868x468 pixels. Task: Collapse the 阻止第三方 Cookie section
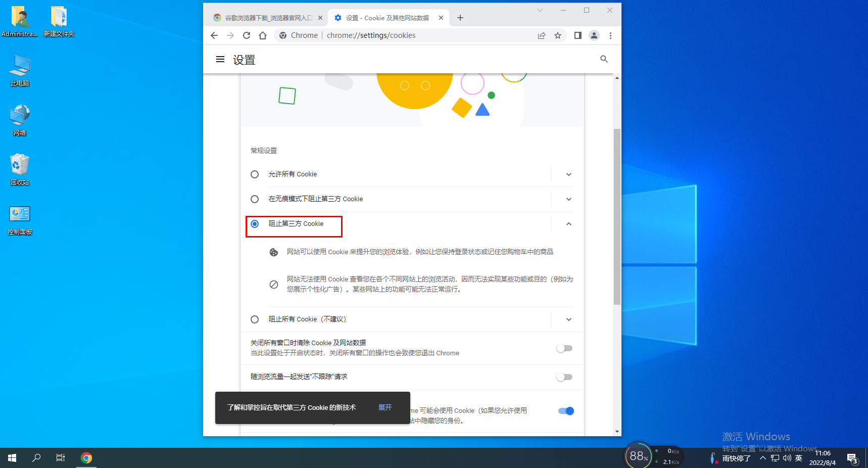pos(569,223)
